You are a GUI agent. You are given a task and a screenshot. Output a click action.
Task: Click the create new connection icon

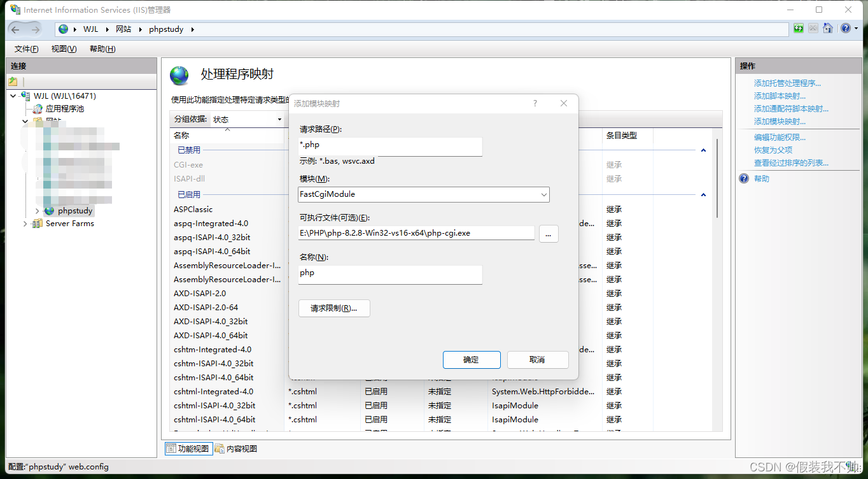coord(13,82)
